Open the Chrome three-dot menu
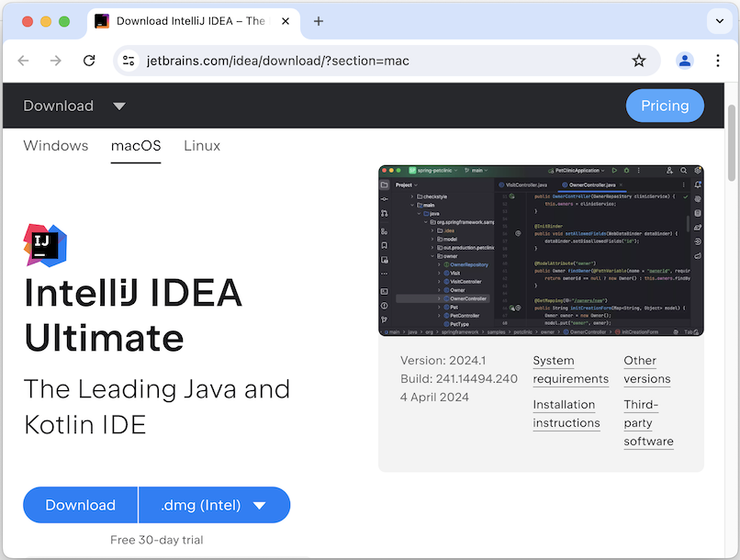 pos(718,61)
